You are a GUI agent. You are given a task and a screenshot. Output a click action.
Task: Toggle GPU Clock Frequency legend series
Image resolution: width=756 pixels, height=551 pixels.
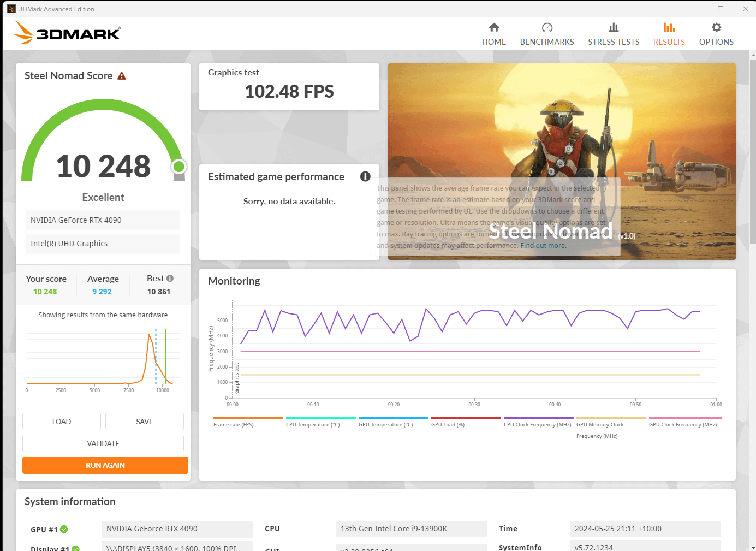(x=684, y=422)
